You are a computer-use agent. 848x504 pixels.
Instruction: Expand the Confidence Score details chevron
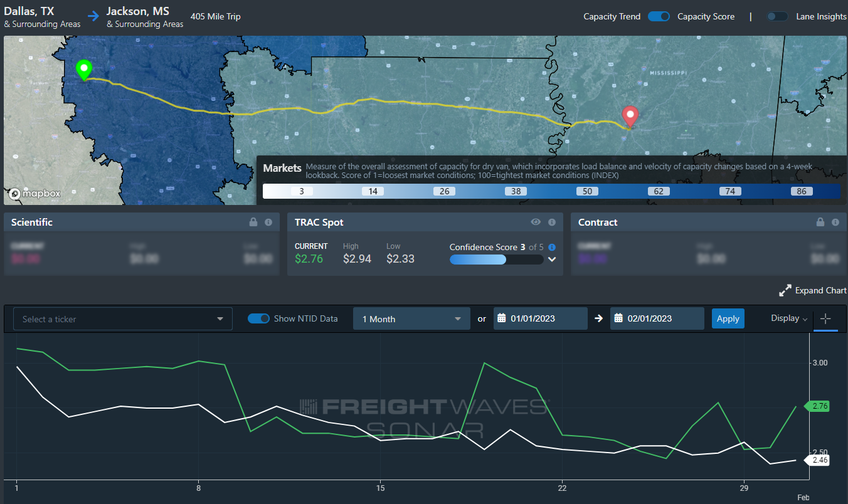(552, 260)
